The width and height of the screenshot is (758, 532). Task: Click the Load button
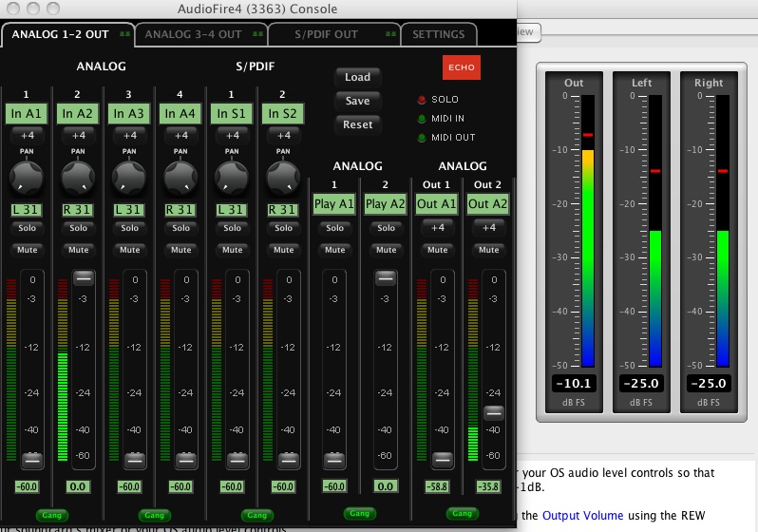[x=358, y=77]
